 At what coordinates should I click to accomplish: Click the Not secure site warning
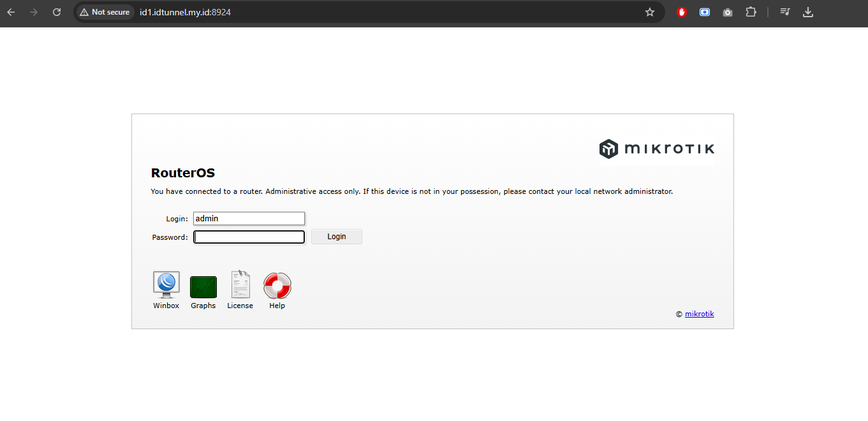click(x=105, y=12)
